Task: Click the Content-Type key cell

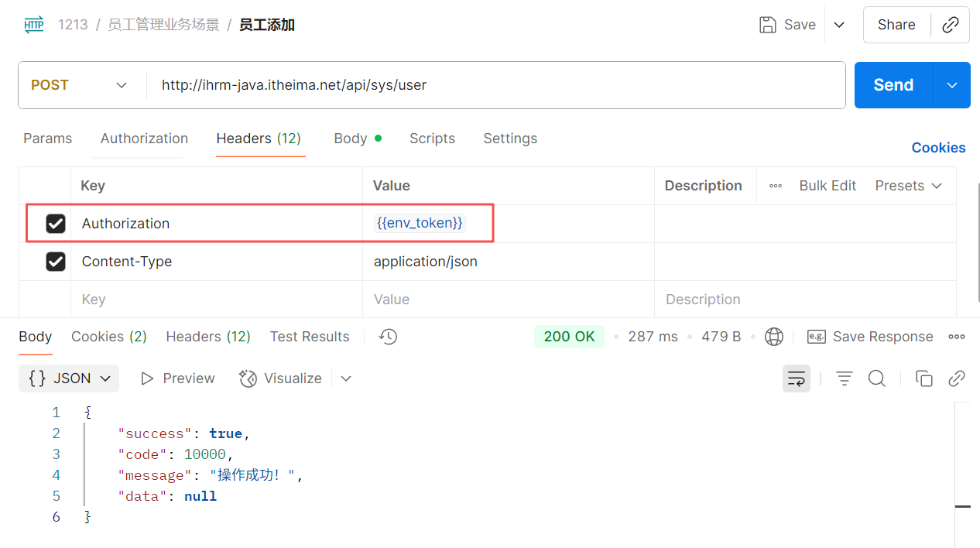Action: pyautogui.click(x=217, y=262)
